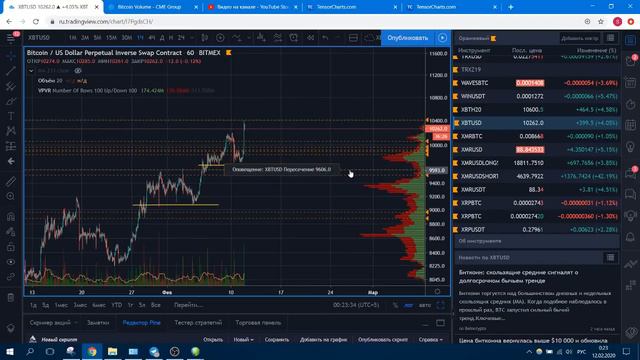The image size is (640, 360).
Task: Click Сохранить in Pine editor
Action: [x=277, y=340]
